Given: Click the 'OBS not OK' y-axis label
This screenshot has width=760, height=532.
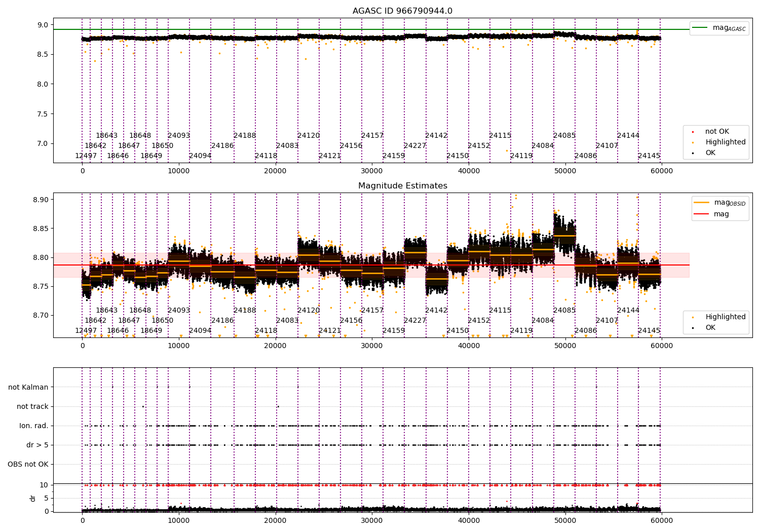Looking at the screenshot, I should coord(28,464).
